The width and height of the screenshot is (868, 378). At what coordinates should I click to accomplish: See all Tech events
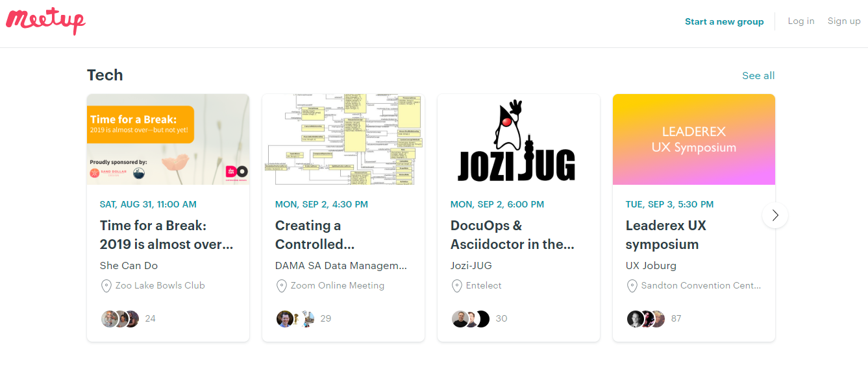click(758, 75)
